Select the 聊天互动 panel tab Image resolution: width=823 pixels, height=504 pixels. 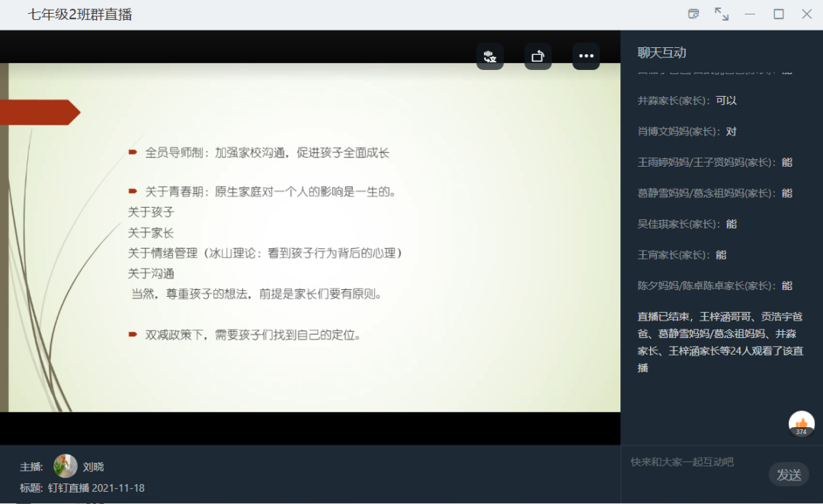(661, 53)
